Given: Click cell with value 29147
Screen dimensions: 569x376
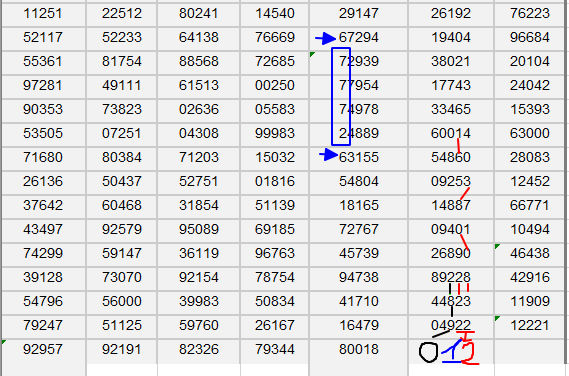Looking at the screenshot, I should pyautogui.click(x=359, y=14).
